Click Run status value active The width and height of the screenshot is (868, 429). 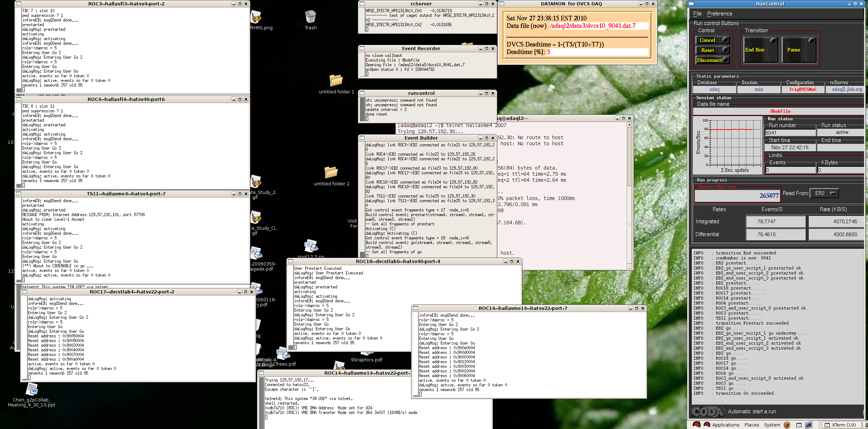pyautogui.click(x=841, y=132)
